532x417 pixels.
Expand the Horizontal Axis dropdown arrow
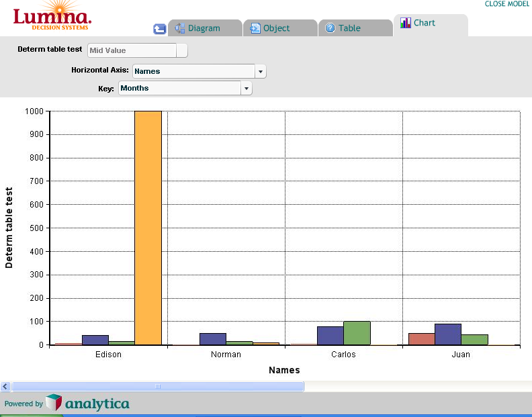click(261, 71)
